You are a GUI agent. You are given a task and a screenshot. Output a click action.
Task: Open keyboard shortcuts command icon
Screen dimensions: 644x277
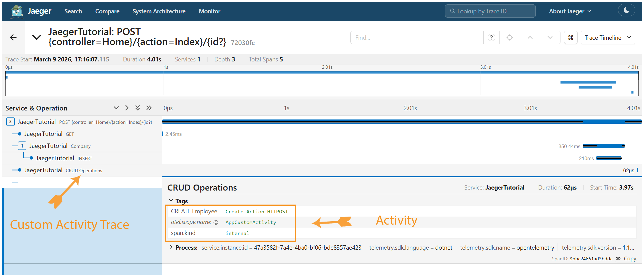pos(571,37)
